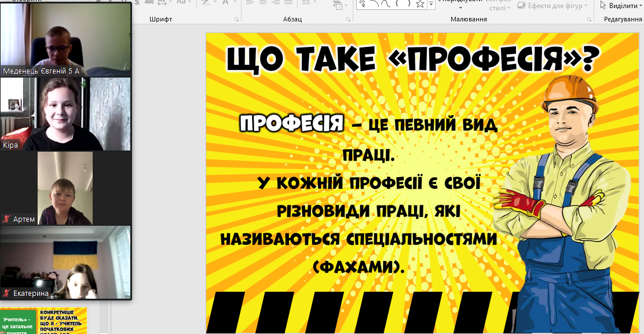
Task: Open the Учитель slide thumbnail in the panel
Action: coord(43,320)
